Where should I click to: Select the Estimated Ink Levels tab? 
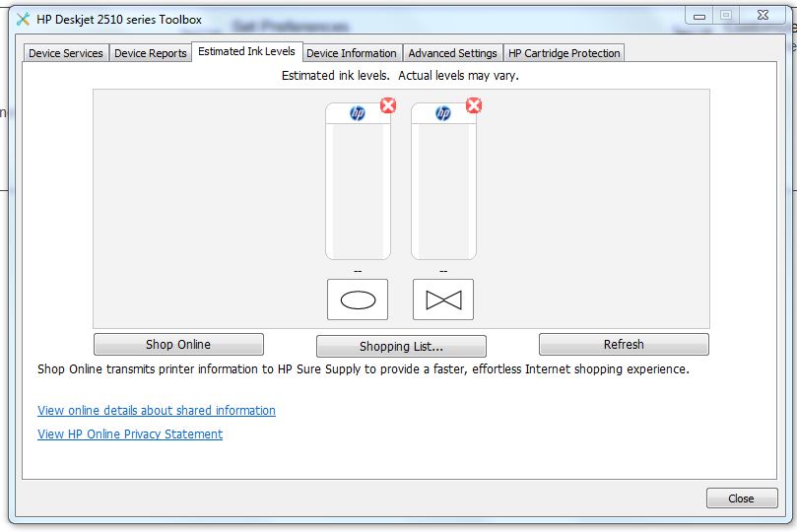(x=246, y=51)
